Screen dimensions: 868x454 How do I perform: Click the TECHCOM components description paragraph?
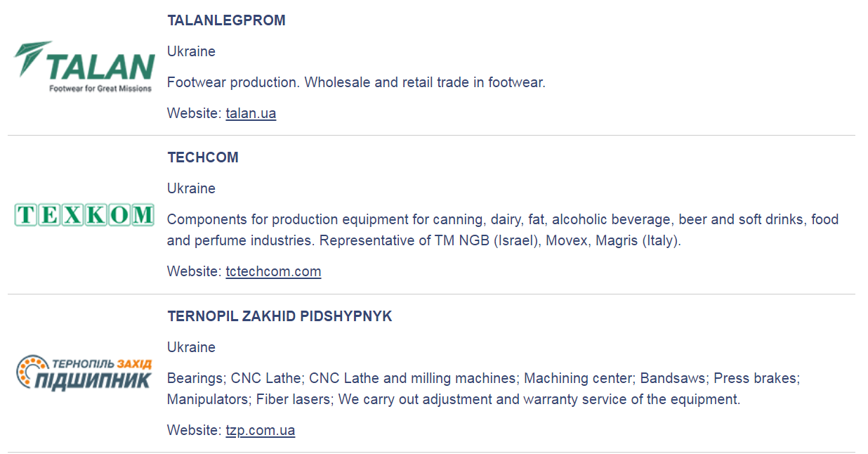tap(502, 230)
